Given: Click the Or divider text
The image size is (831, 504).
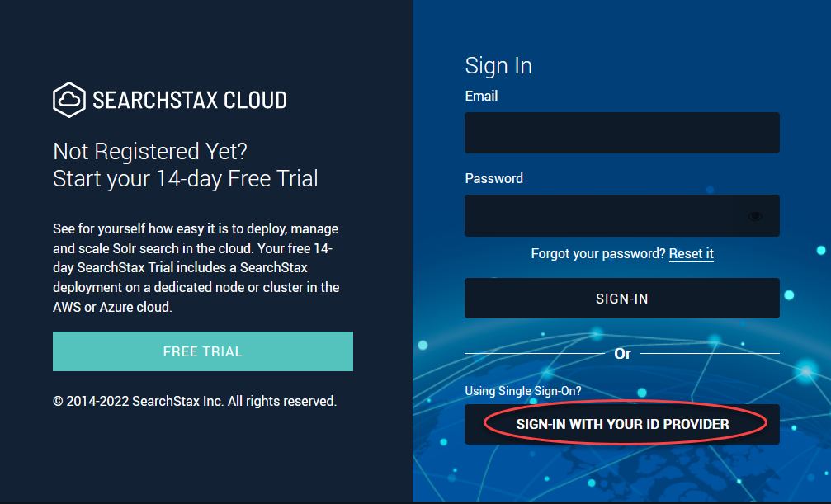Looking at the screenshot, I should coord(622,354).
